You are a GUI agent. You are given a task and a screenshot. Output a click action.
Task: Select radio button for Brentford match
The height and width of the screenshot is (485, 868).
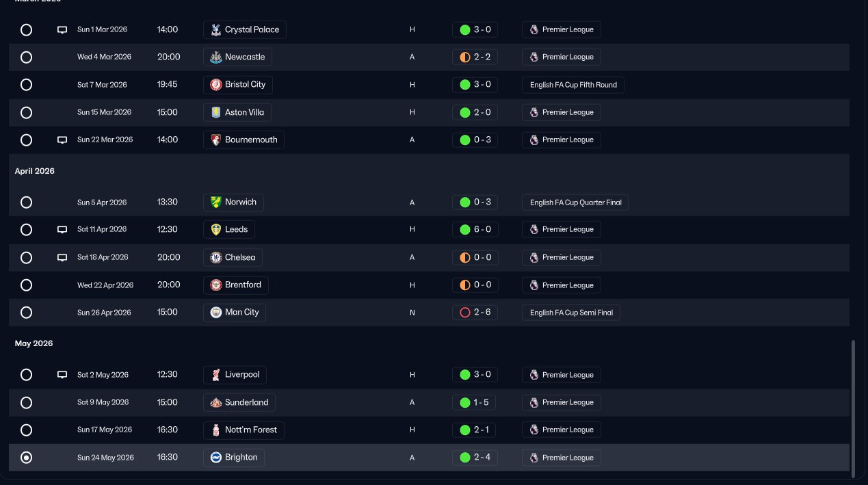point(26,285)
